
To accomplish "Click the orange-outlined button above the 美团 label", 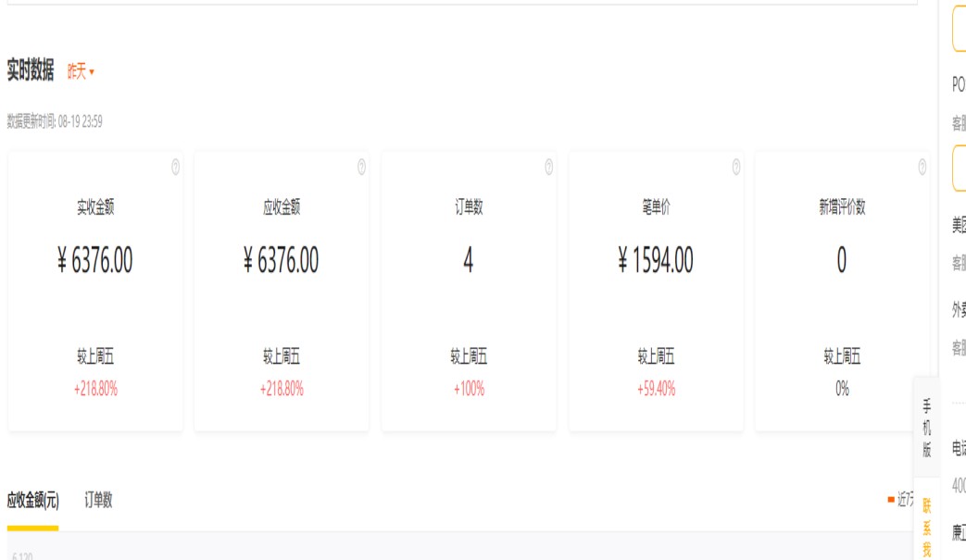I will (960, 168).
